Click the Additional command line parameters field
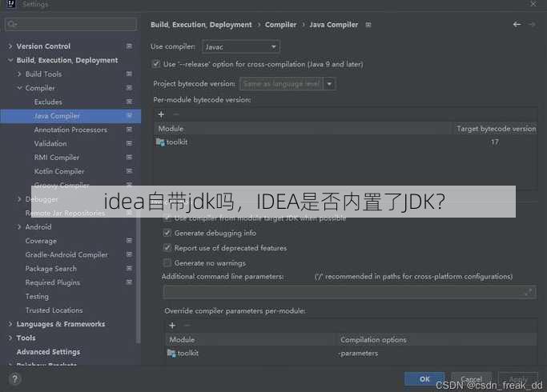 tap(349, 292)
